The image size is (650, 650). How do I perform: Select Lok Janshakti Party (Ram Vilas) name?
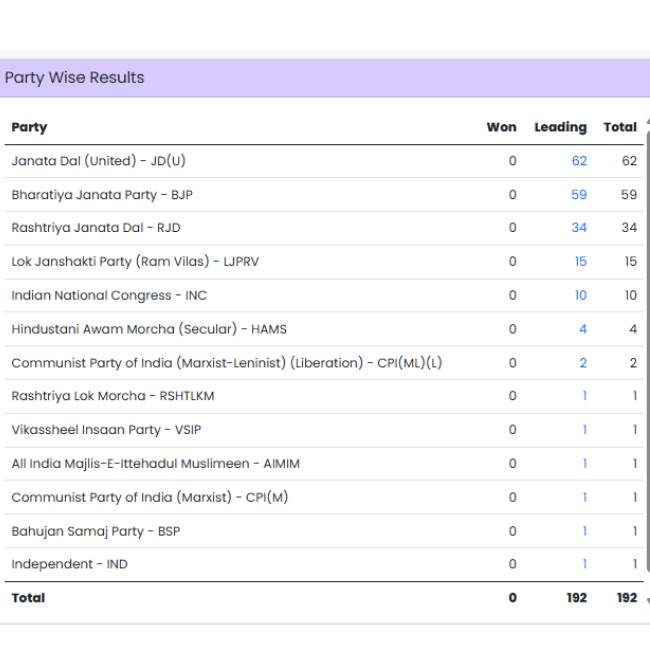pos(135,262)
